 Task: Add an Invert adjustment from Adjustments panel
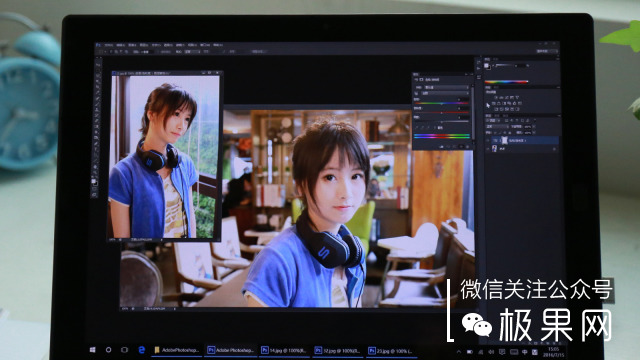(x=496, y=109)
